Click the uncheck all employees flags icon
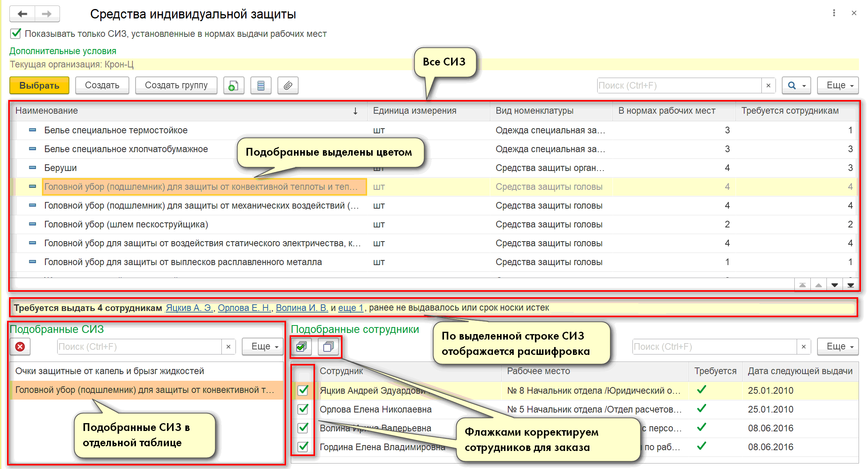 (328, 347)
